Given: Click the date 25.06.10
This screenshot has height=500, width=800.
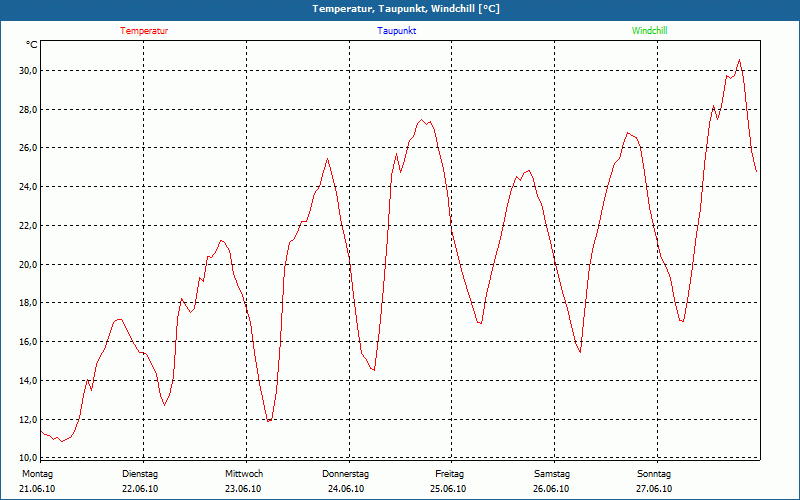Looking at the screenshot, I should 448,489.
